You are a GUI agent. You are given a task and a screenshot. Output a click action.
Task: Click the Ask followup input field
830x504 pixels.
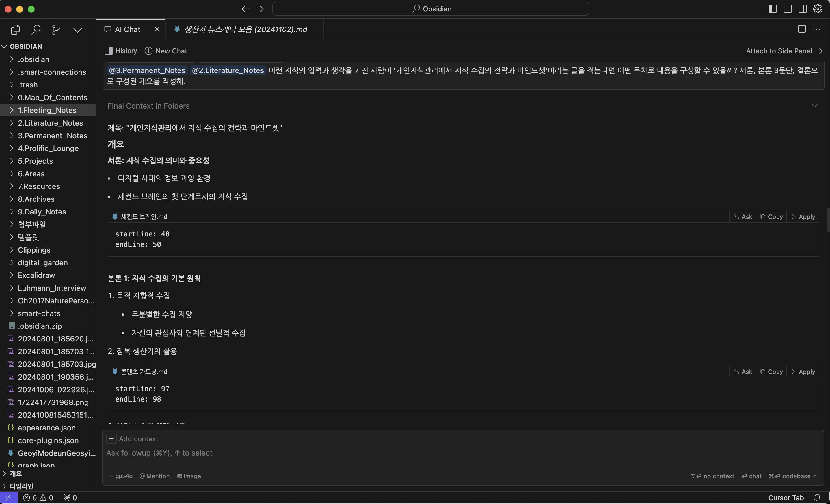463,453
